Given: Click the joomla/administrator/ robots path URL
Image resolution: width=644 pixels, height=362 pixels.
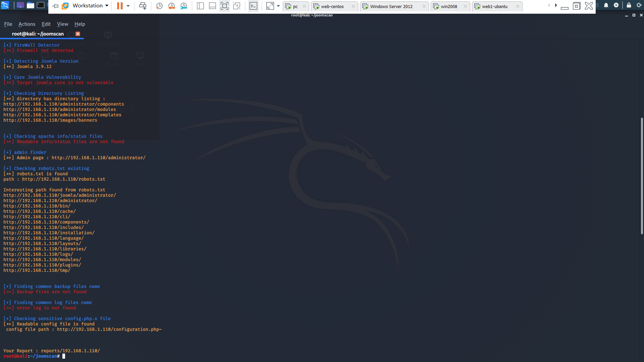Looking at the screenshot, I should pos(60,195).
